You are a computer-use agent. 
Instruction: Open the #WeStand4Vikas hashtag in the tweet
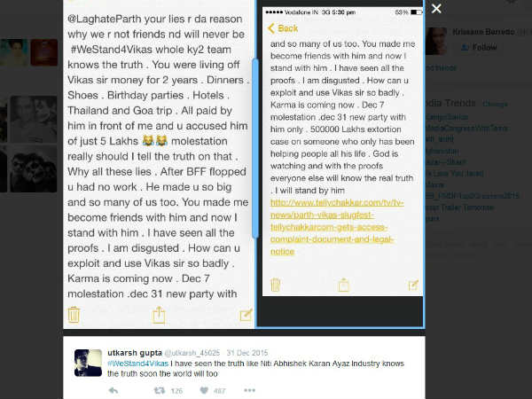pos(137,364)
